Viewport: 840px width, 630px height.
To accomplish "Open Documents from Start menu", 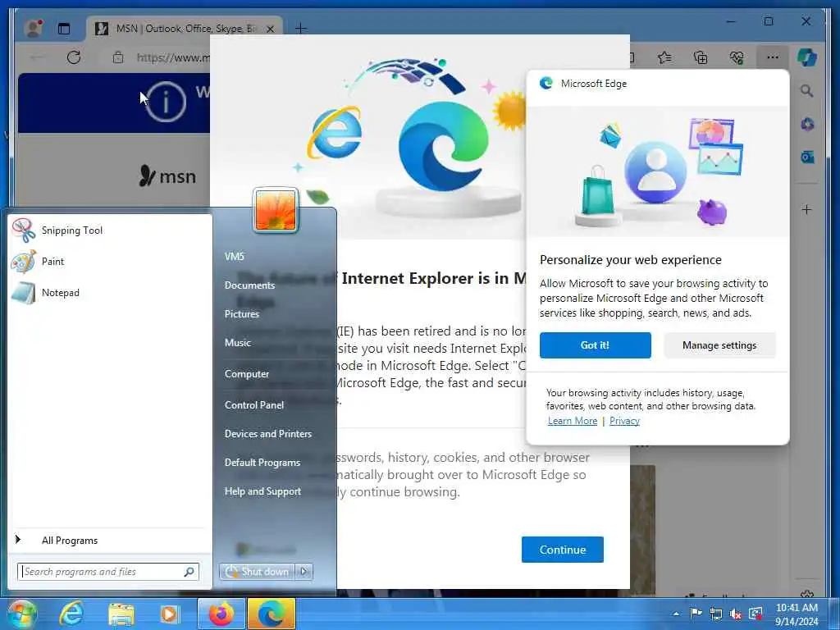I will pyautogui.click(x=249, y=285).
